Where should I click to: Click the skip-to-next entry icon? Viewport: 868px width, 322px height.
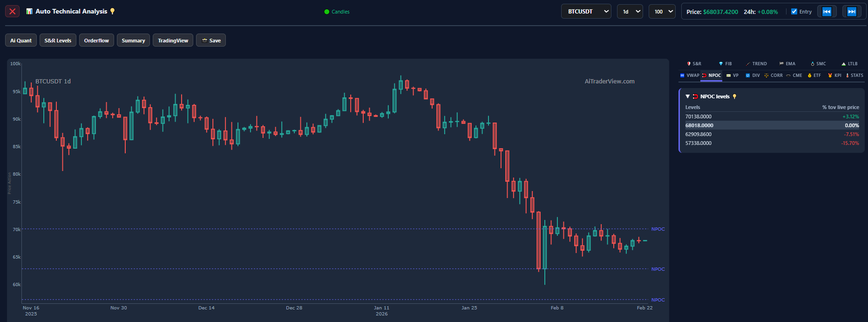[x=851, y=12]
